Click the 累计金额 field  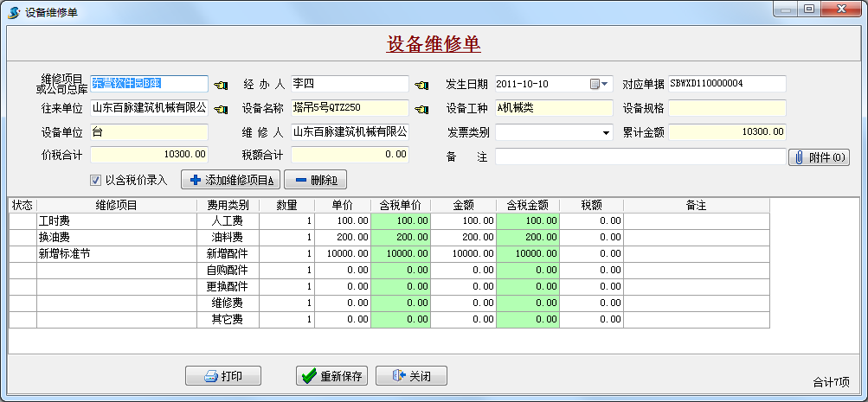point(727,132)
